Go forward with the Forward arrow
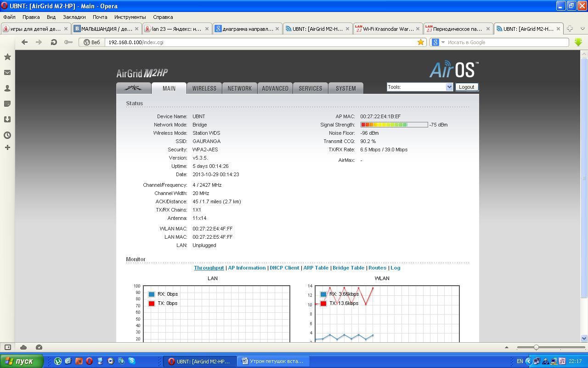Screen dimensions: 588x368 (x=39, y=42)
